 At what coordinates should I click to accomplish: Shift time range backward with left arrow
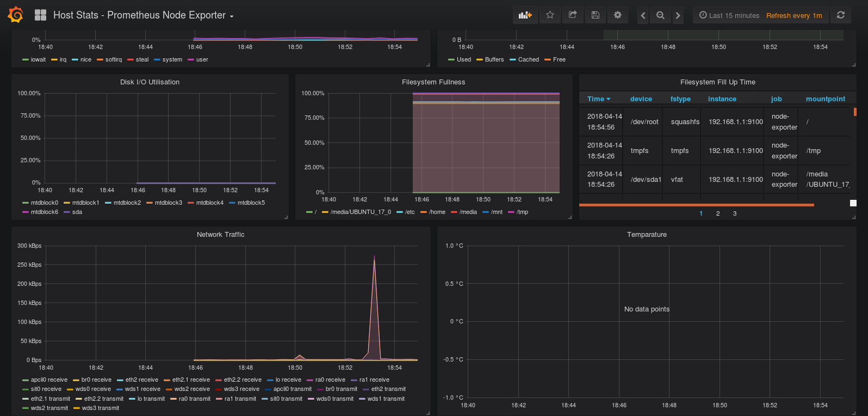click(643, 15)
